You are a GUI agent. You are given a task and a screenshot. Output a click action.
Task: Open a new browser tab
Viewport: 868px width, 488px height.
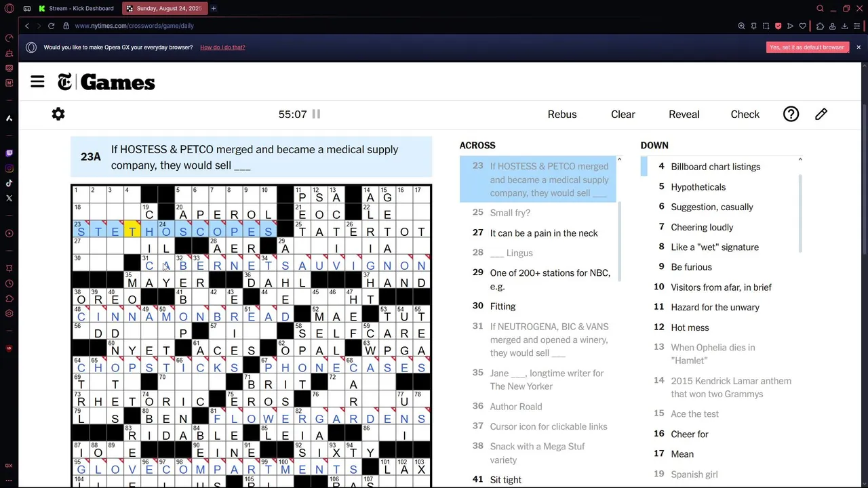pos(213,8)
